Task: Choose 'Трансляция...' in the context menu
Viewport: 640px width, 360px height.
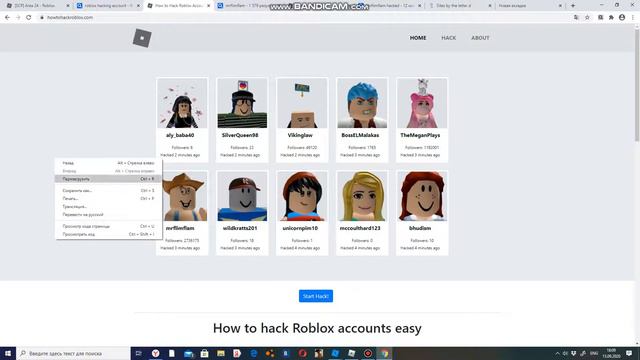Action: [x=108, y=207]
